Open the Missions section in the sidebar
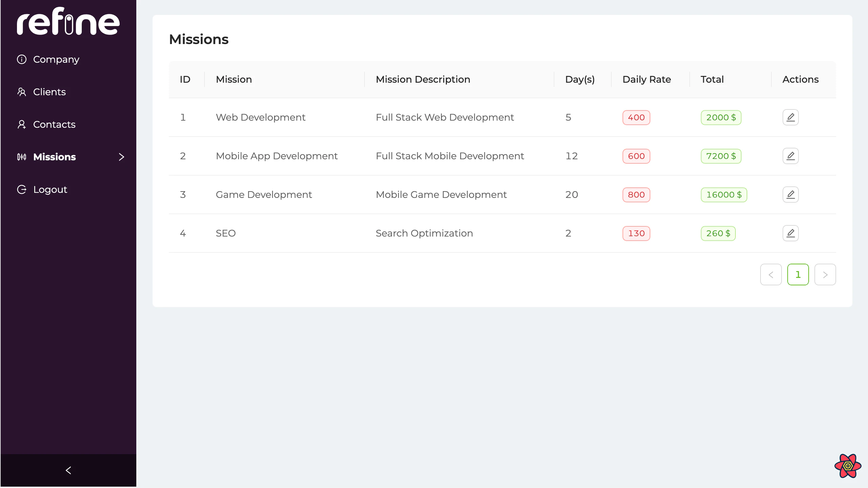This screenshot has width=868, height=488. pyautogui.click(x=54, y=157)
